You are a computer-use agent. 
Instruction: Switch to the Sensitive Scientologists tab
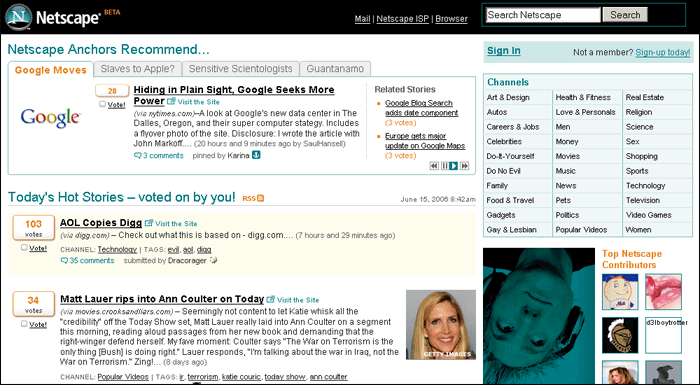coord(240,69)
